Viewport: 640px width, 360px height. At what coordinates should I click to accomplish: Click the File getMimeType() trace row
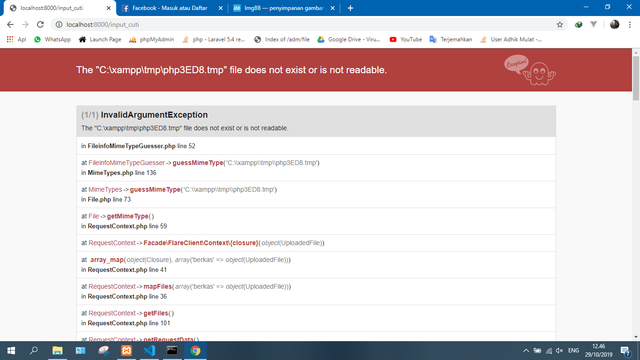coord(316,221)
